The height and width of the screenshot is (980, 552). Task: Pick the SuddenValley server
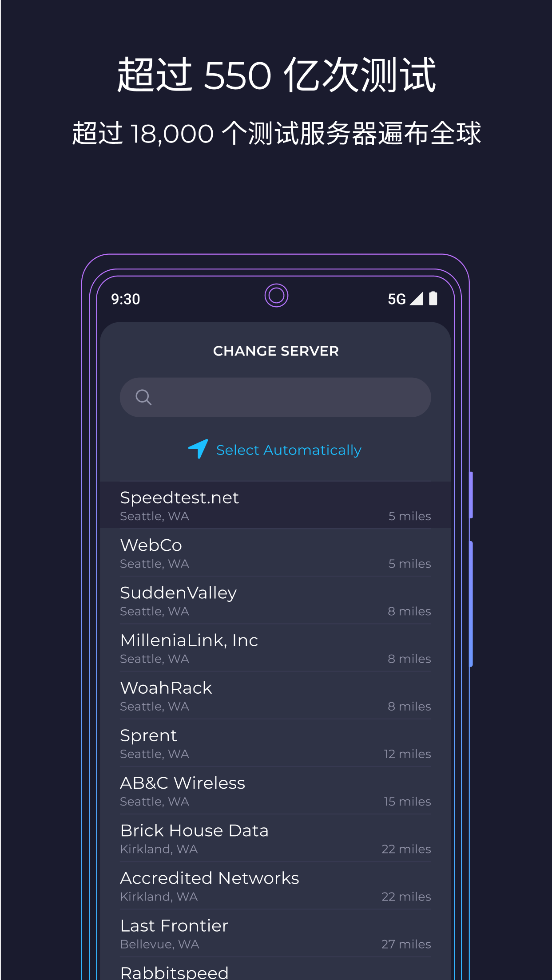pyautogui.click(x=275, y=600)
